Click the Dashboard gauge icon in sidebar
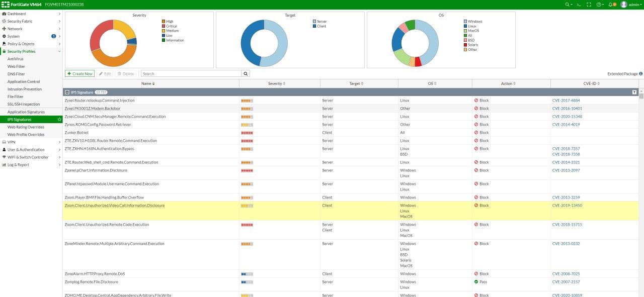Image resolution: width=644 pixels, height=297 pixels. 4,14
